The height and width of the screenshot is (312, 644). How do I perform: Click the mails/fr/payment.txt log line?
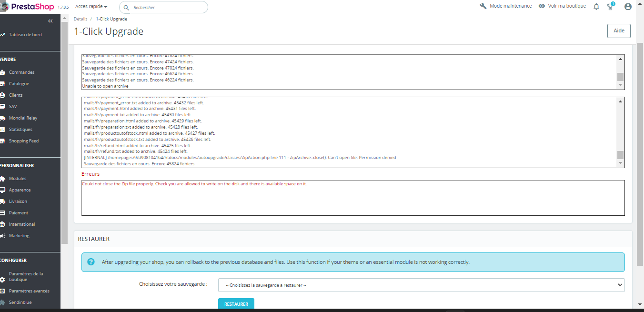[x=138, y=115]
